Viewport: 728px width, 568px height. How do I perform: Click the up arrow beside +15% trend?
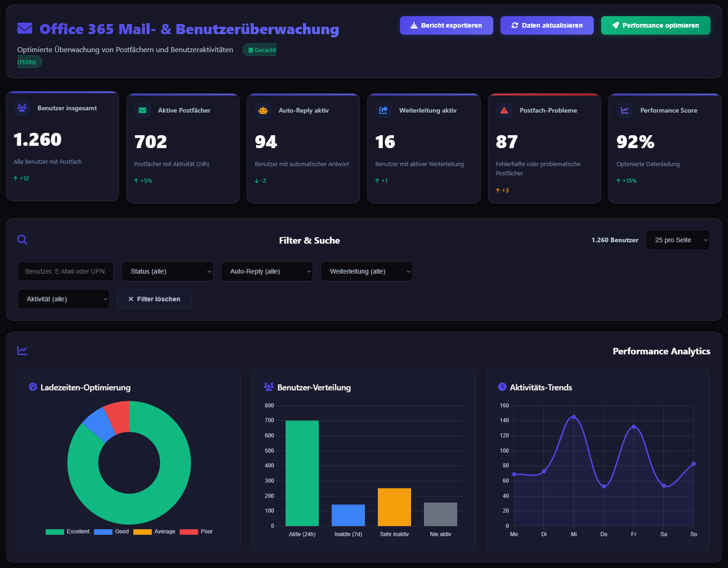pyautogui.click(x=618, y=181)
